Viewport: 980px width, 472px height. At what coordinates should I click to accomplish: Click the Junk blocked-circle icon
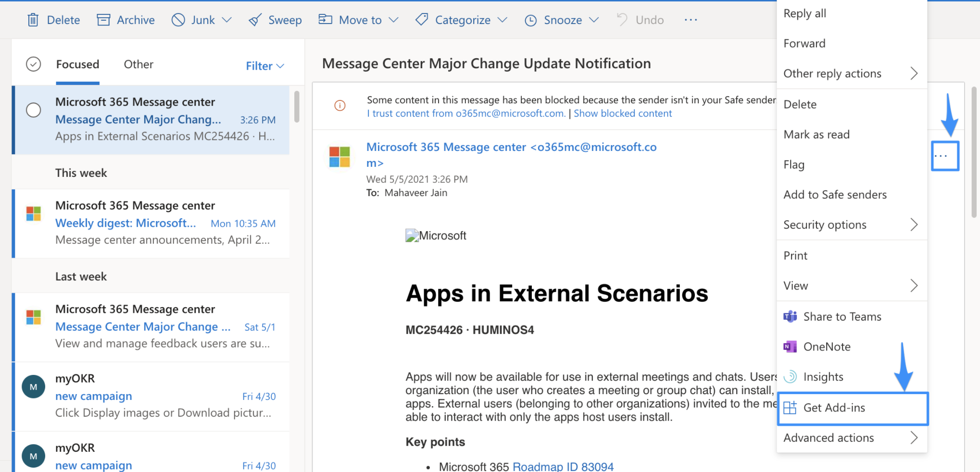point(178,20)
